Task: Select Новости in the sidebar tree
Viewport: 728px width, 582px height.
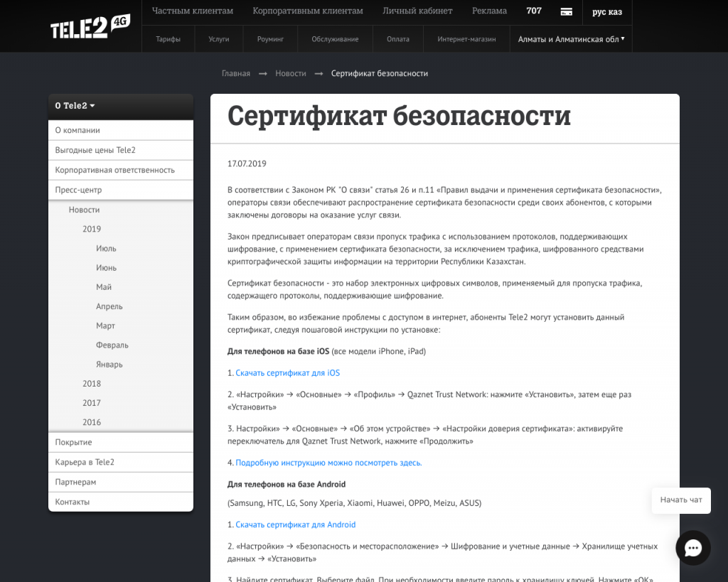Action: (x=84, y=210)
